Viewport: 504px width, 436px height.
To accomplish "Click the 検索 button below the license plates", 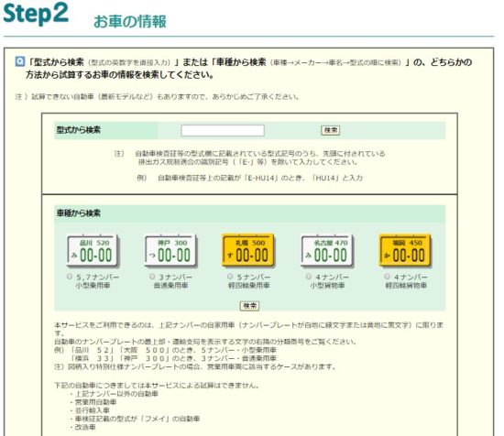I will click(249, 306).
